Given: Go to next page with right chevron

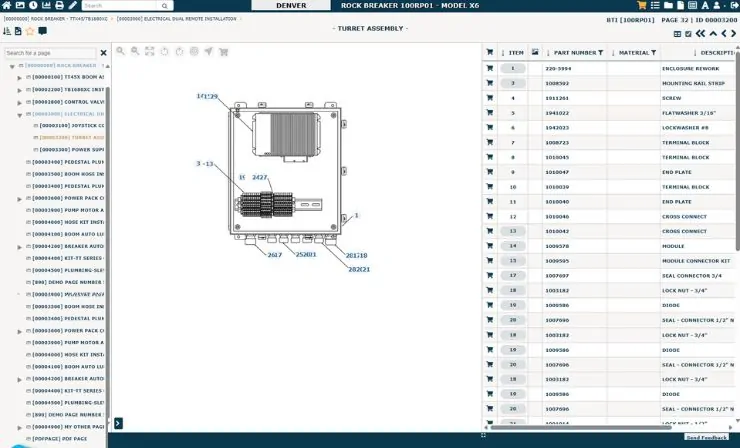Looking at the screenshot, I should (x=733, y=34).
